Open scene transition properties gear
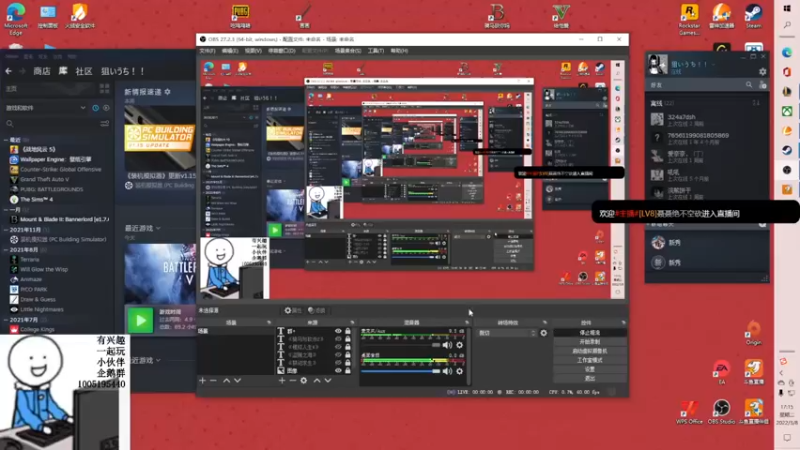The image size is (800, 450). [544, 333]
